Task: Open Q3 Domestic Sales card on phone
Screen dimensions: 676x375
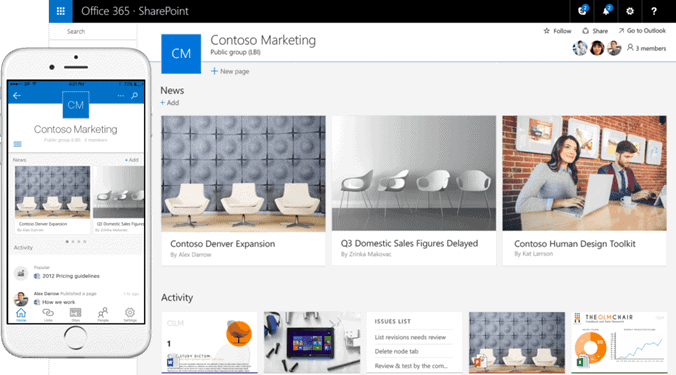Action: (x=119, y=200)
